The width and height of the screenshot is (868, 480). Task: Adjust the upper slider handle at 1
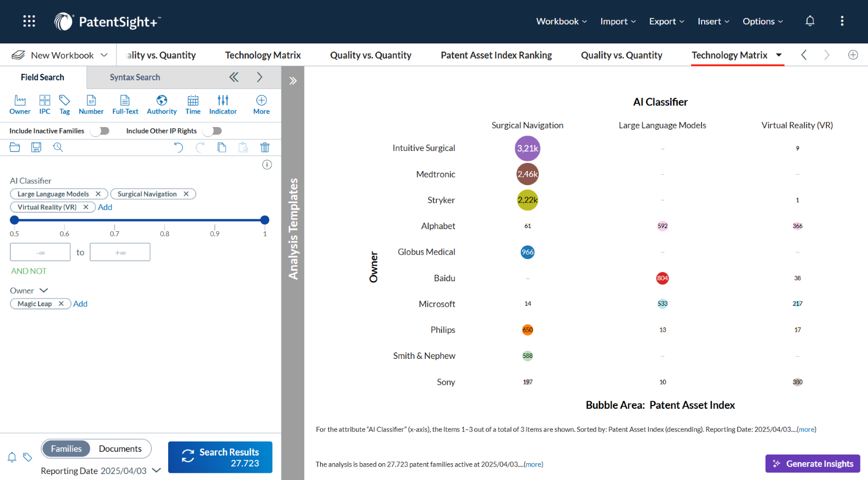(x=265, y=220)
